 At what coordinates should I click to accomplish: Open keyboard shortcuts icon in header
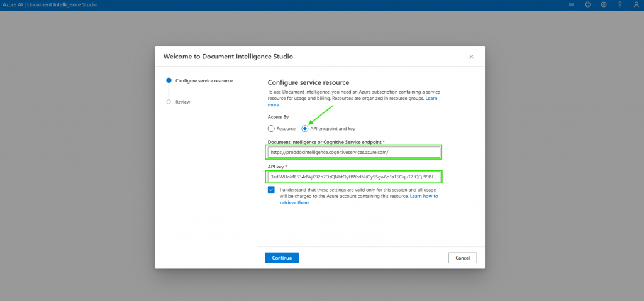click(571, 4)
